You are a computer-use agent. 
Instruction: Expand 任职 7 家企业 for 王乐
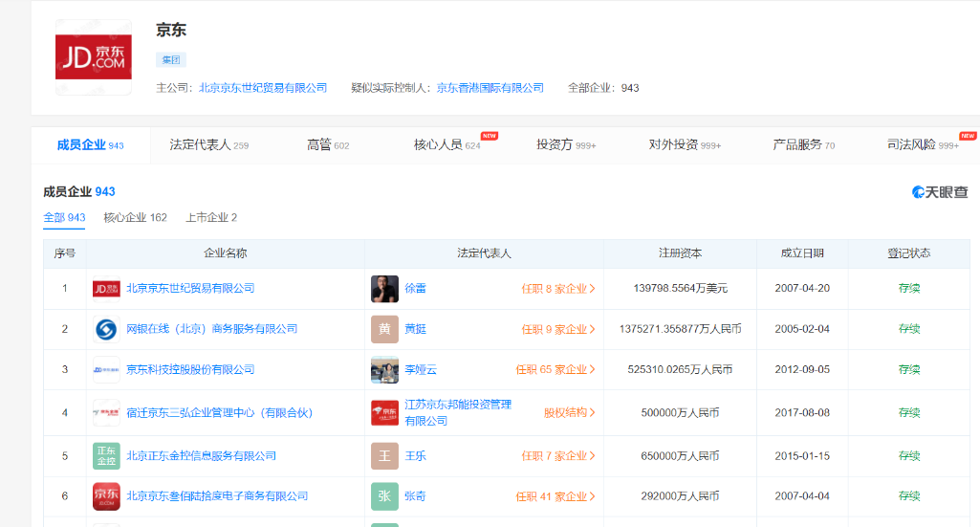[558, 455]
